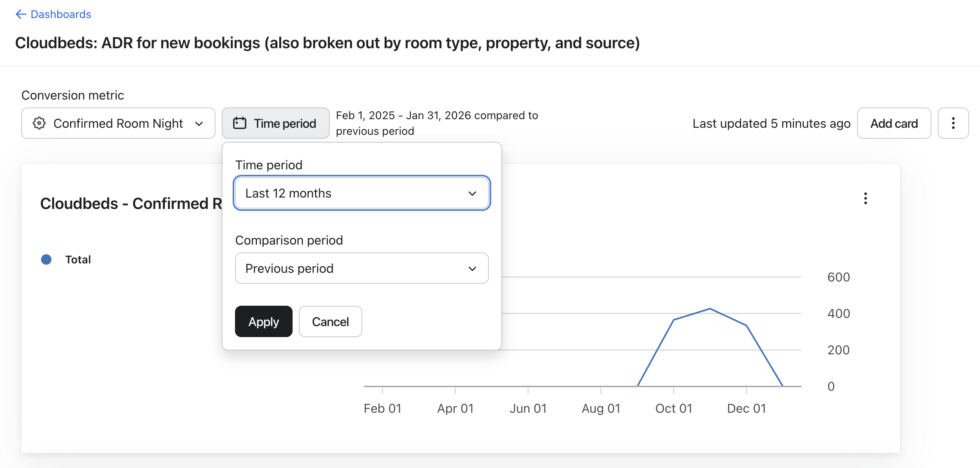The image size is (980, 468).
Task: Click the back arrow beside Dashboards
Action: [x=20, y=15]
